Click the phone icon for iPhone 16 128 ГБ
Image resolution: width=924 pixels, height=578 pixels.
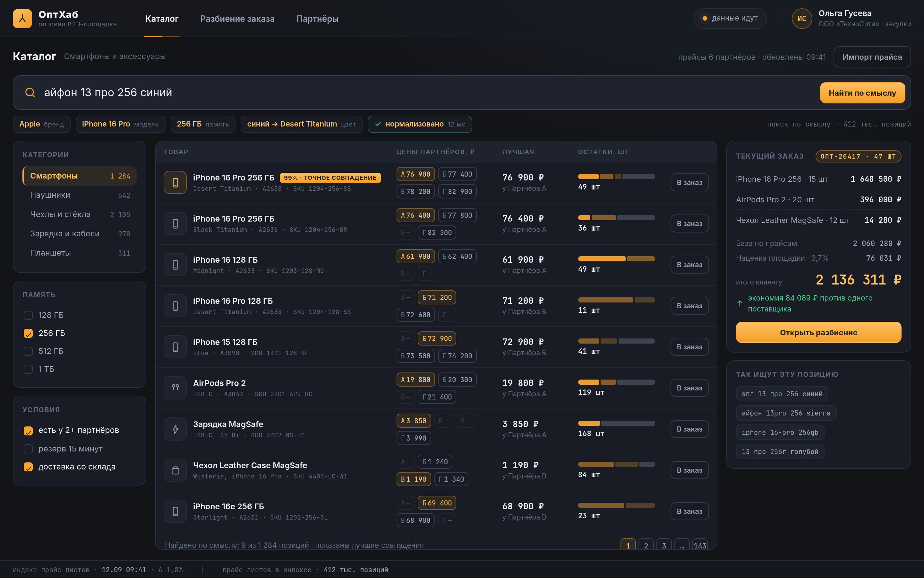pyautogui.click(x=175, y=265)
